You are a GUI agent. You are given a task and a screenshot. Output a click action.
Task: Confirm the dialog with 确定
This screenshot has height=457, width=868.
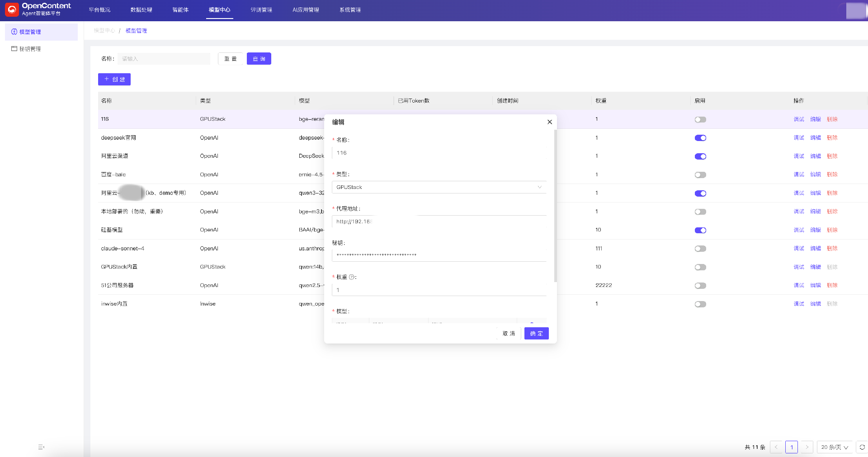(537, 334)
